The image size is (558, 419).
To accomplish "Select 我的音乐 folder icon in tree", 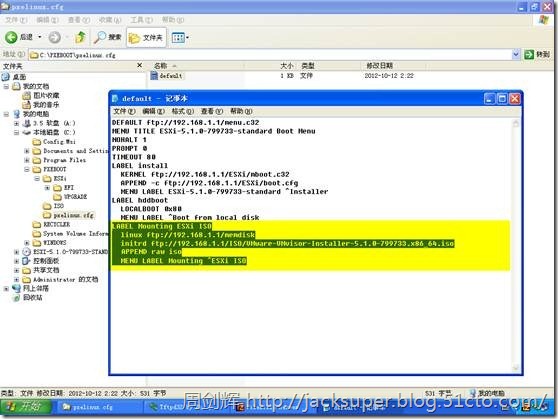I will pyautogui.click(x=26, y=105).
